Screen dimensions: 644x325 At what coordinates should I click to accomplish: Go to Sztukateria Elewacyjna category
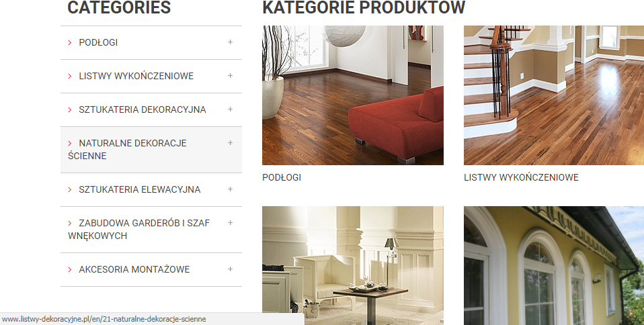(140, 189)
